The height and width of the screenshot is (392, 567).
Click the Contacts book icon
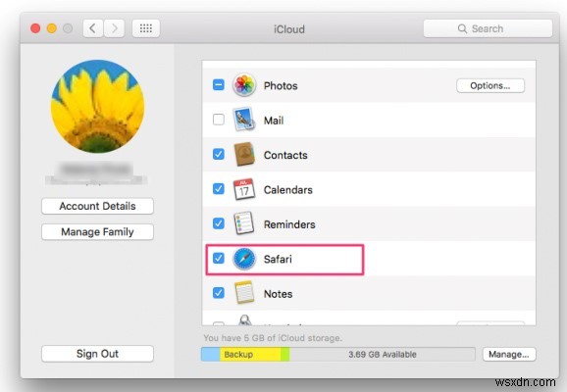[244, 154]
